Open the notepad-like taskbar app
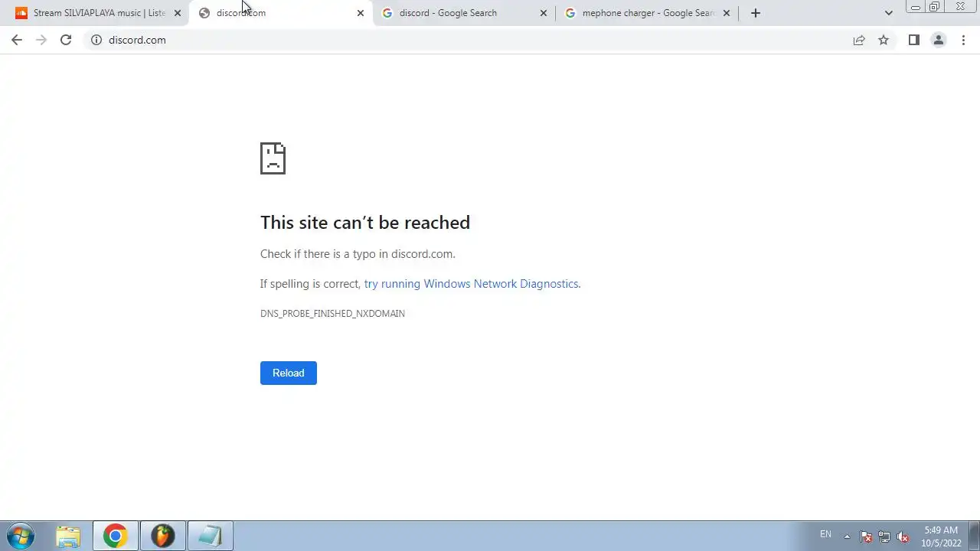Screen dimensions: 980x551 click(x=210, y=536)
